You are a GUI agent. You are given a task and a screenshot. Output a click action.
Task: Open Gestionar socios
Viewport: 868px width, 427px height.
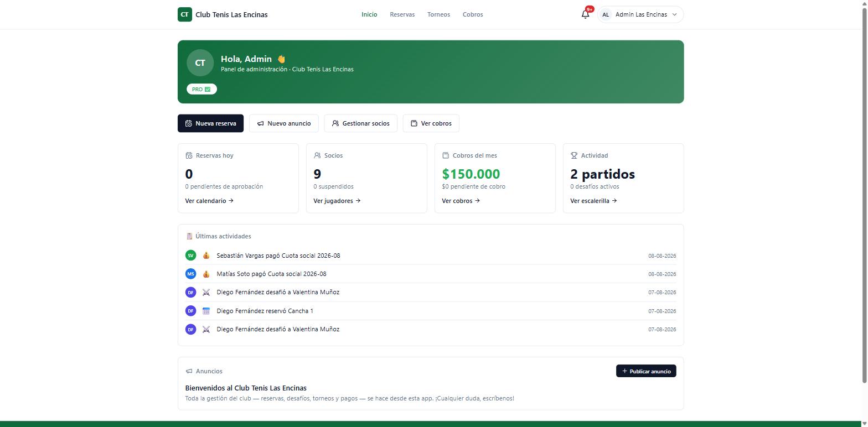tap(360, 123)
